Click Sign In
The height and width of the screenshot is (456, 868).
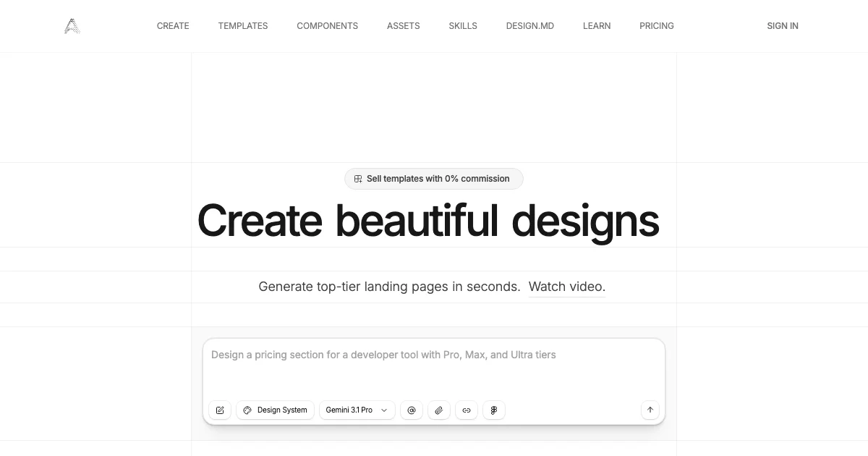click(x=783, y=26)
